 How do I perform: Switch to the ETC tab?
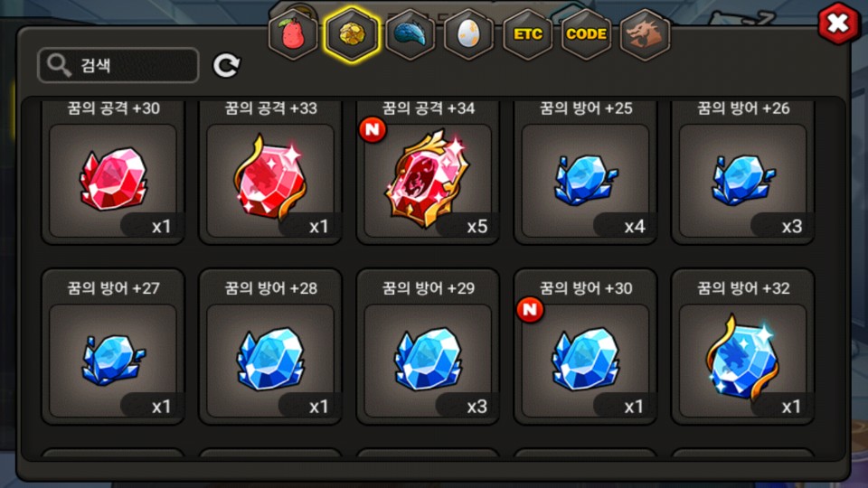point(527,34)
